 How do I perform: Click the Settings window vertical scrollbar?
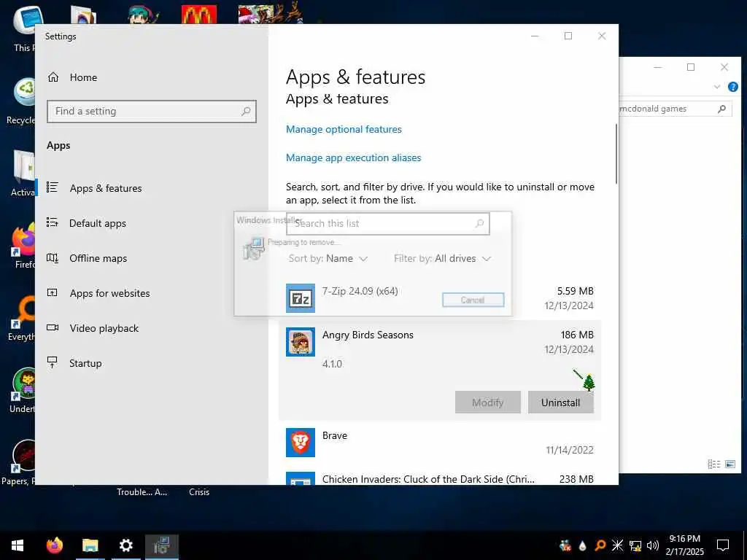pos(616,154)
